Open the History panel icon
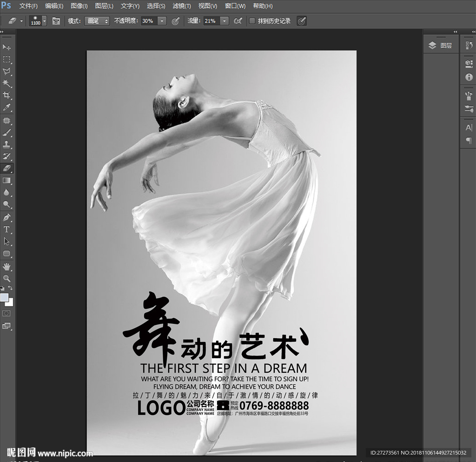This screenshot has width=476, height=462. pyautogui.click(x=469, y=46)
